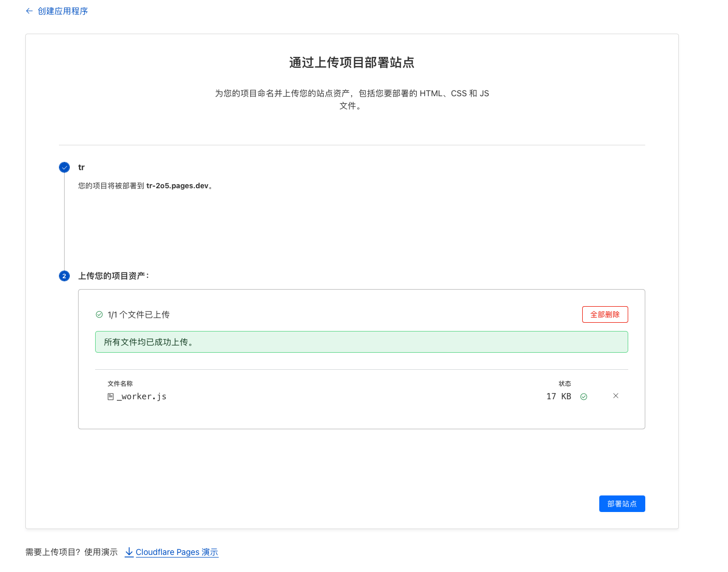Click the 状态 column header
Viewport: 728px width, 572px height.
(565, 383)
